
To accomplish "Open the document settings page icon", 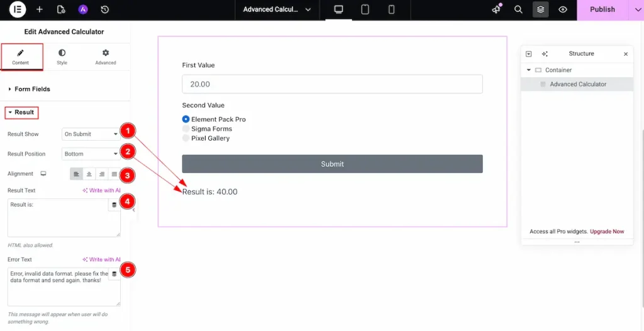I will 61,9.
